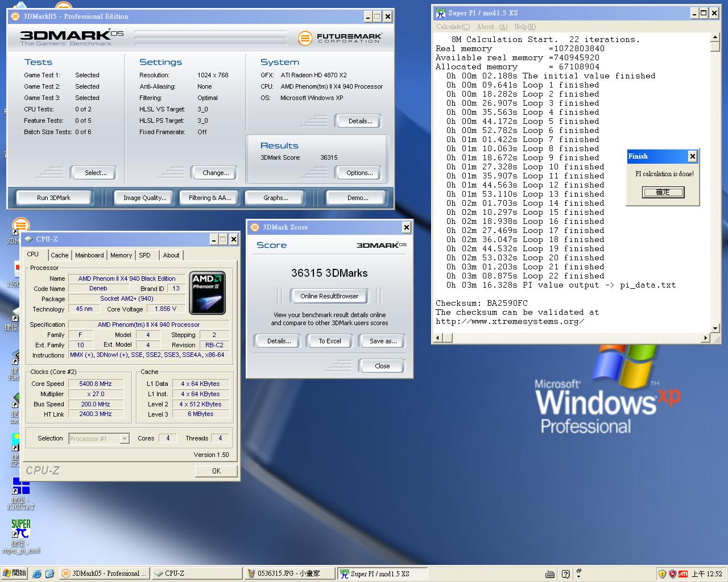Image resolution: width=728 pixels, height=582 pixels.
Task: Launch Internet Explorer from quick launch
Action: pyautogui.click(x=37, y=574)
